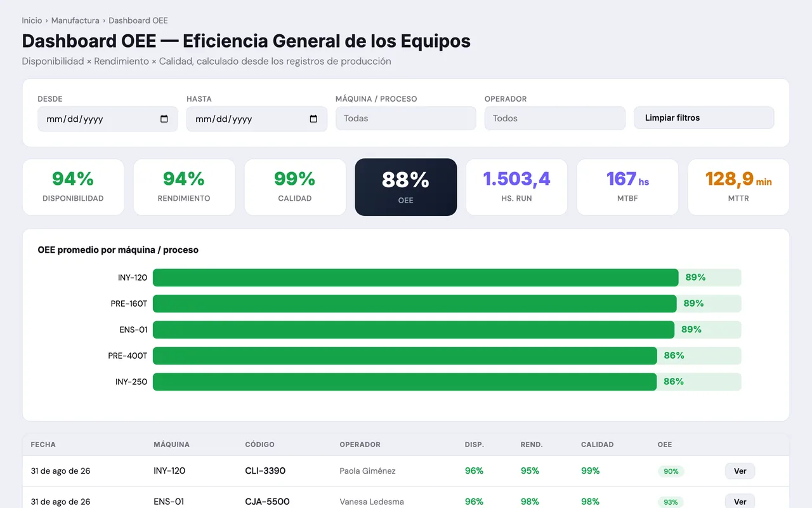The height and width of the screenshot is (508, 812).
Task: Open the Operador filter
Action: point(555,118)
